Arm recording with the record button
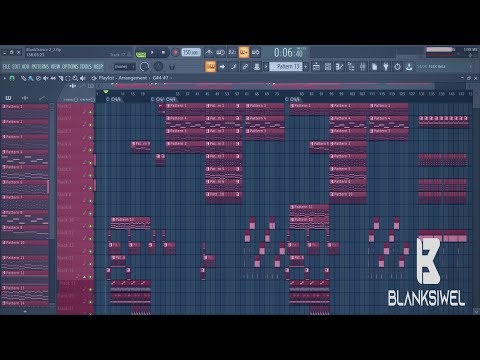 pyautogui.click(x=175, y=53)
